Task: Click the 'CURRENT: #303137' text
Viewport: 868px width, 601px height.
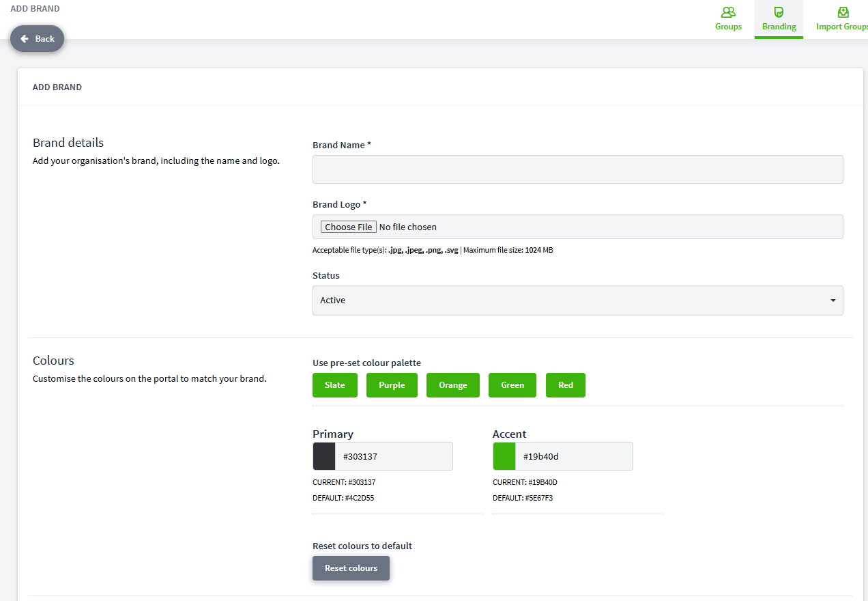Action: pos(344,482)
